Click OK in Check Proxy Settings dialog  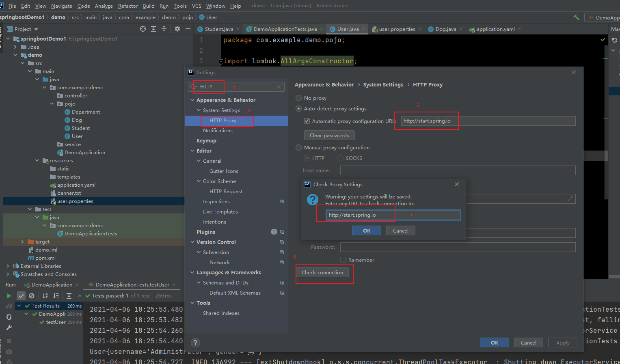coord(367,230)
